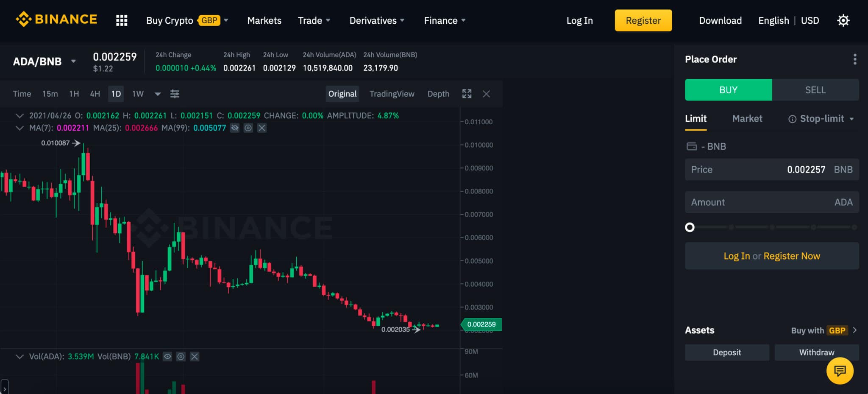Screen dimensions: 868x394
Task: Open the ADA/BNB pair selector dropdown
Action: coord(73,61)
